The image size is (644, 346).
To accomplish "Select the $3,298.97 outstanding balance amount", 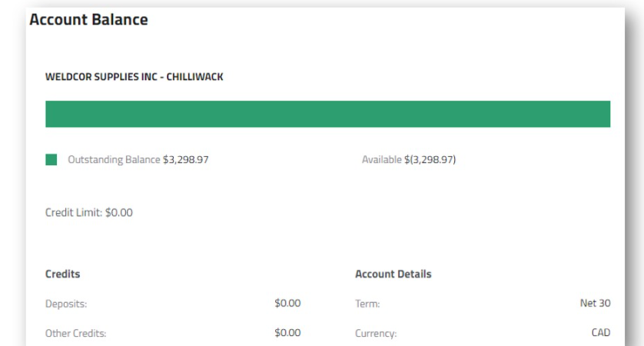I will pos(186,160).
